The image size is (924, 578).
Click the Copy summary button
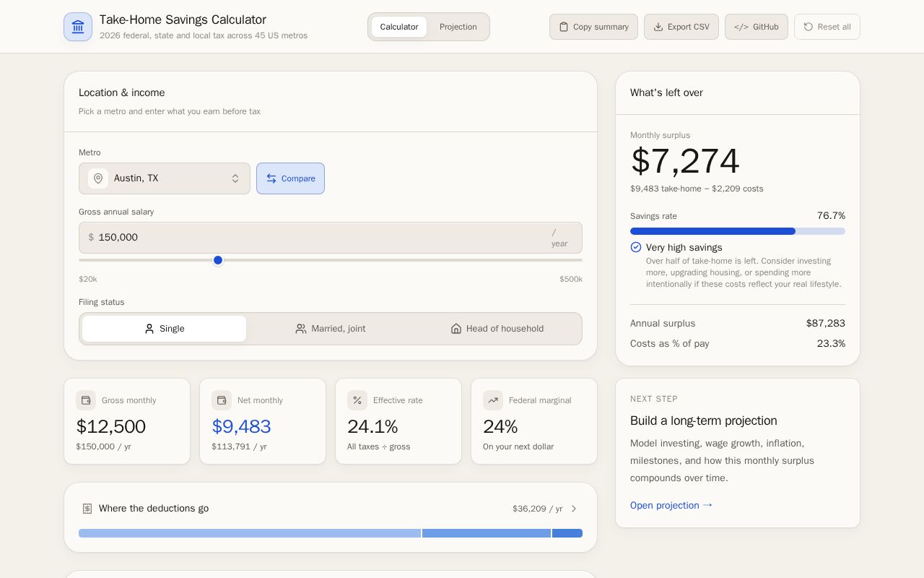[593, 27]
